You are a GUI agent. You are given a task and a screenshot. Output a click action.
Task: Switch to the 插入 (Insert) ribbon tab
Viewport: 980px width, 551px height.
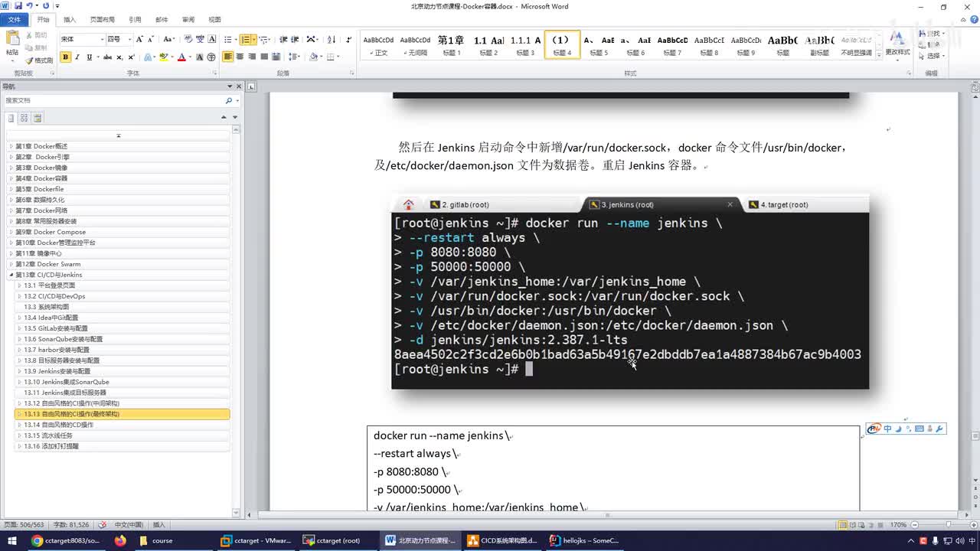coord(70,20)
